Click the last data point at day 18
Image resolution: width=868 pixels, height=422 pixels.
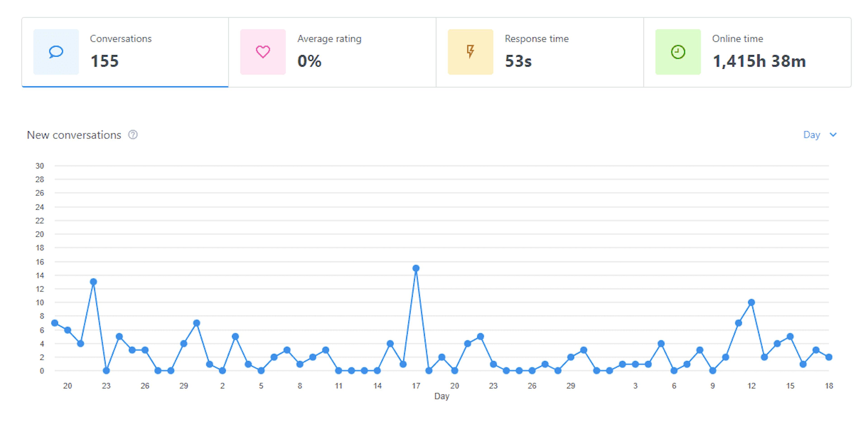(x=829, y=357)
